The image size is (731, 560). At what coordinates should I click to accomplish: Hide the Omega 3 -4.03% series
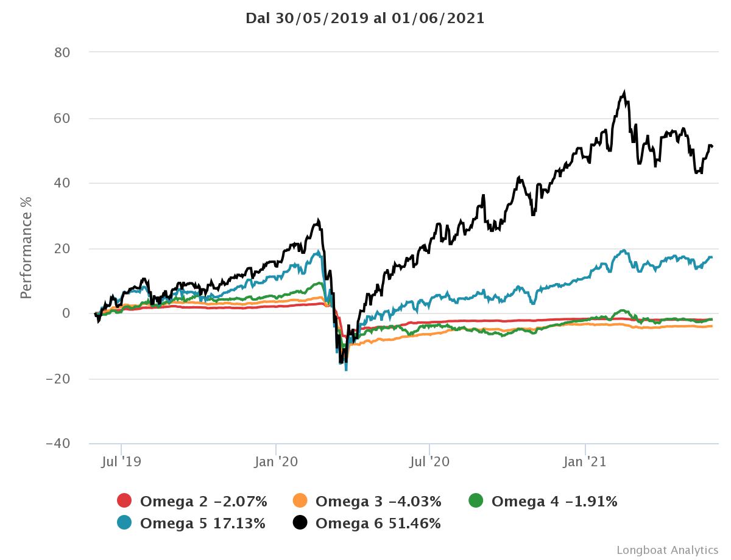(378, 502)
